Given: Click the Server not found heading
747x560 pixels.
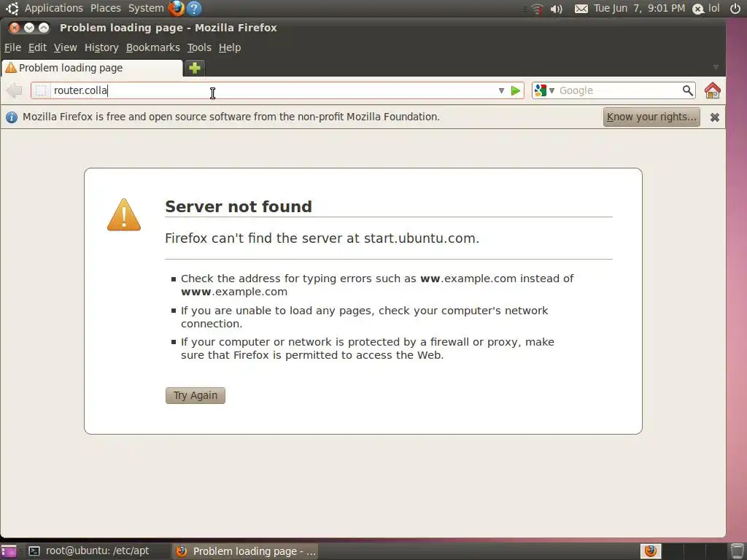Looking at the screenshot, I should coord(239,206).
